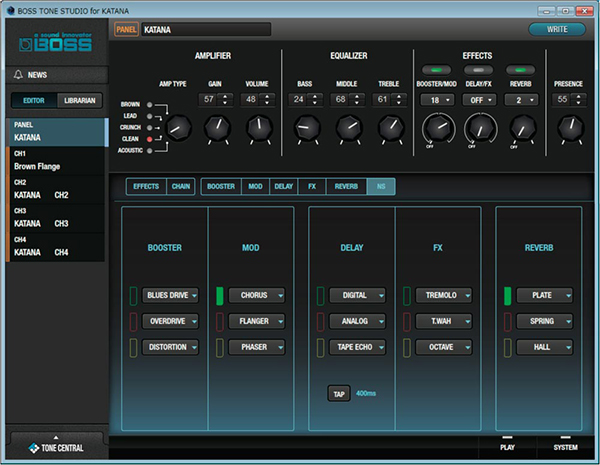Click the PRESENCE knob
The image size is (600, 465).
tap(571, 128)
